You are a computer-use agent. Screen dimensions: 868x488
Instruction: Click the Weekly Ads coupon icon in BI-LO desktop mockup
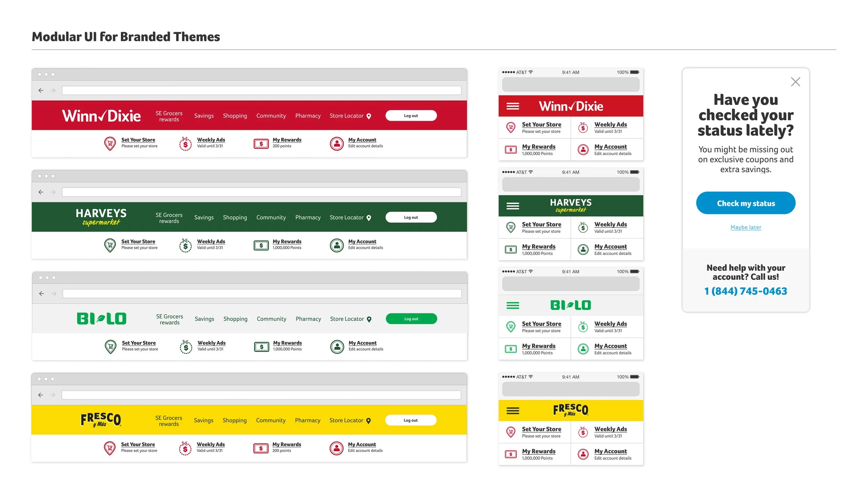[186, 347]
